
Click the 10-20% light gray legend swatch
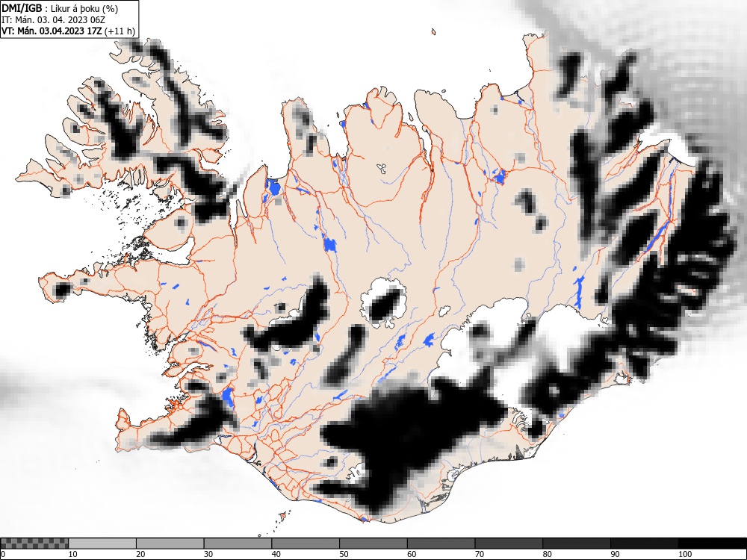tap(102, 544)
